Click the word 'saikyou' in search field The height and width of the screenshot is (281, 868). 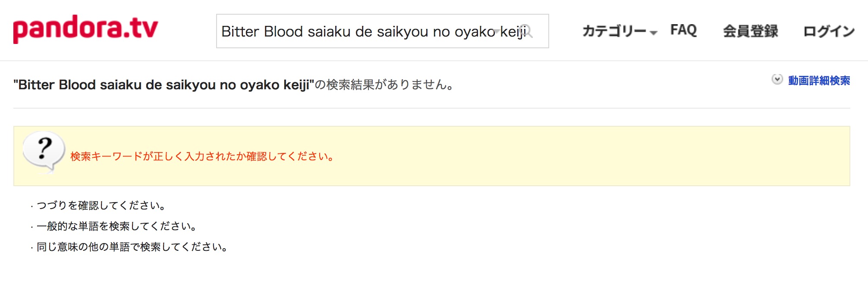(x=402, y=32)
